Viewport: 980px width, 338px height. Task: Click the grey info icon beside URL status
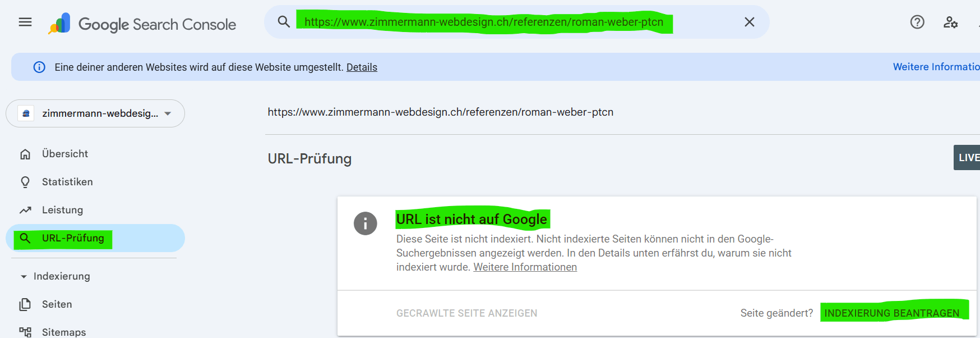[366, 223]
